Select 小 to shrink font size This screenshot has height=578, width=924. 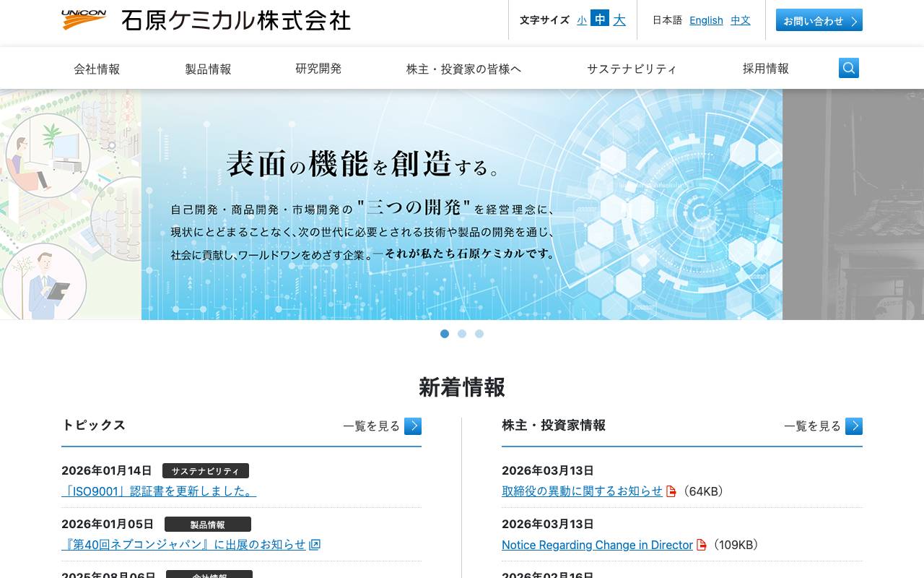pyautogui.click(x=582, y=20)
